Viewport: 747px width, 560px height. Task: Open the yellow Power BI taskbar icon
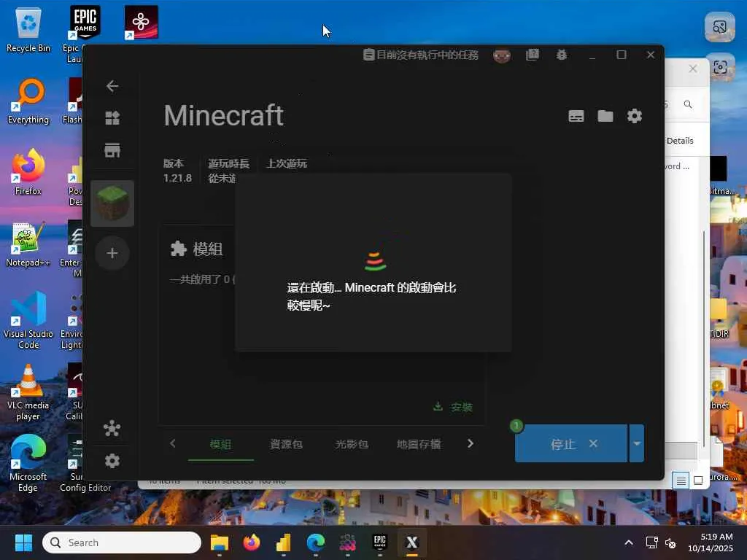coord(284,542)
